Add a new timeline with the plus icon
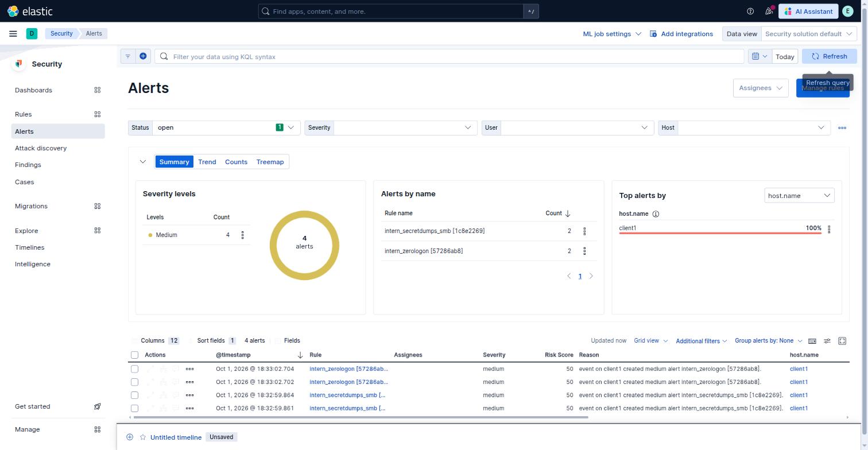868x450 pixels. [130, 437]
